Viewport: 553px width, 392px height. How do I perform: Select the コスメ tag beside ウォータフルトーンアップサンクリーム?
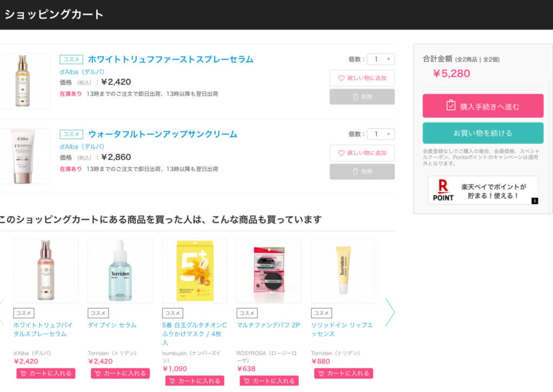click(x=71, y=134)
